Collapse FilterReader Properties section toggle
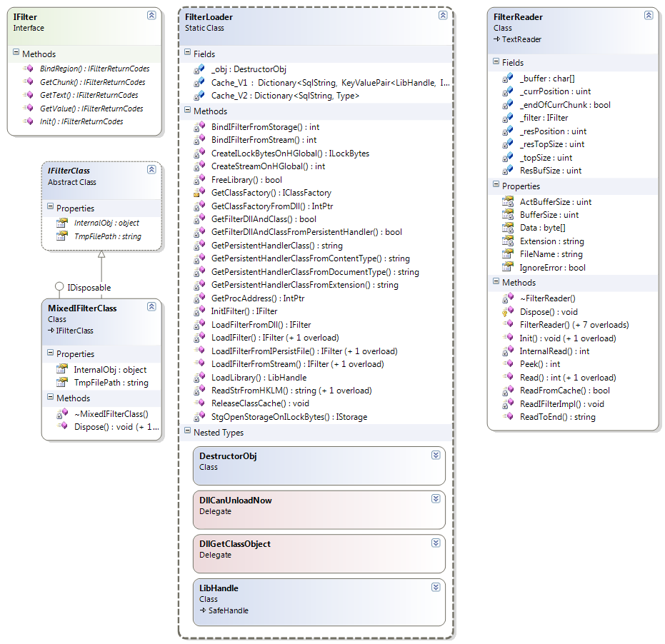Screen dimensions: 665x644 tap(496, 184)
